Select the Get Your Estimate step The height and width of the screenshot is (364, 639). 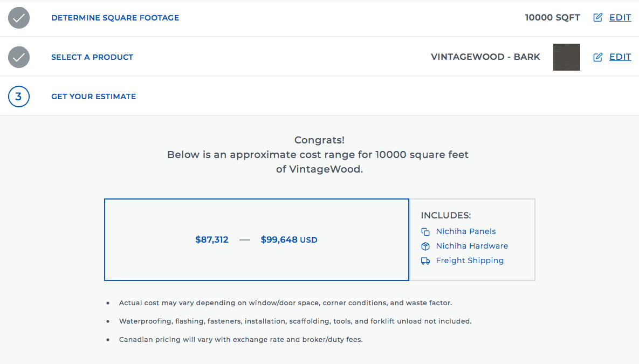pos(93,97)
